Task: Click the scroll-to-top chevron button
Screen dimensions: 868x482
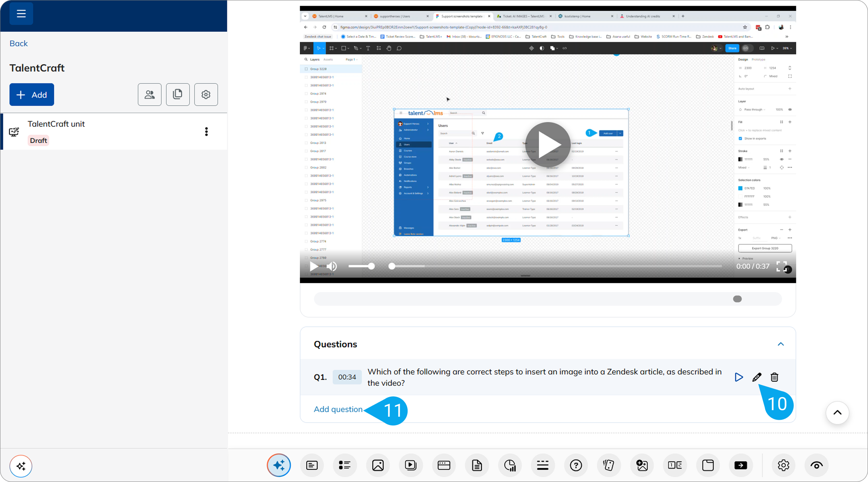Action: [837, 413]
